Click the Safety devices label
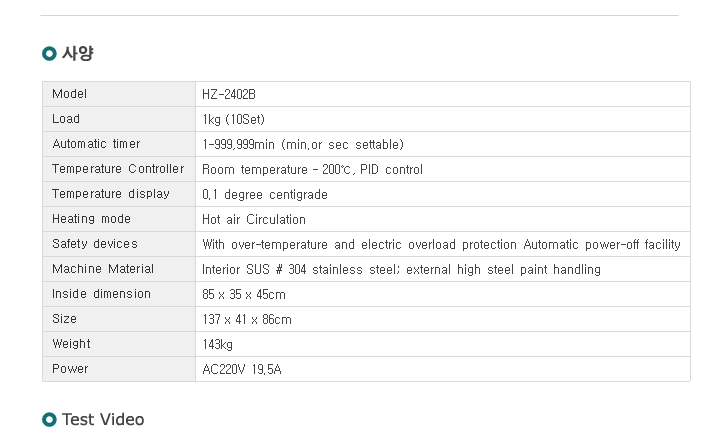 point(95,244)
